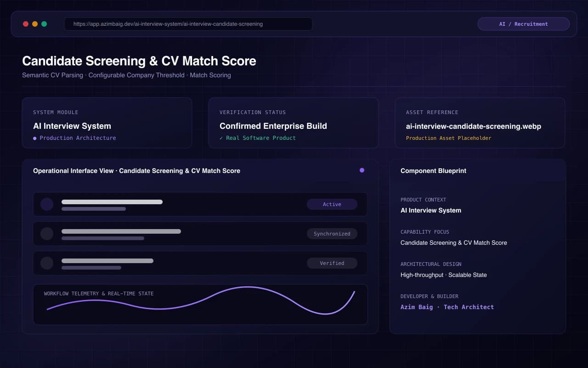Open the Azim Baig · Tech Architect link

447,307
